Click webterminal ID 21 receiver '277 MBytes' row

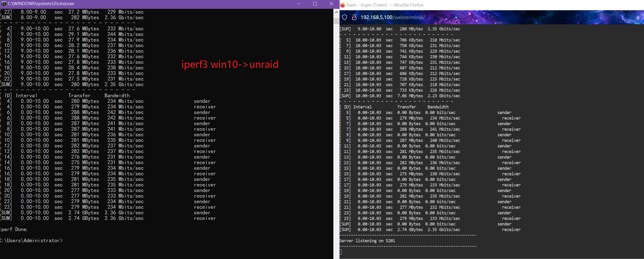[430, 207]
